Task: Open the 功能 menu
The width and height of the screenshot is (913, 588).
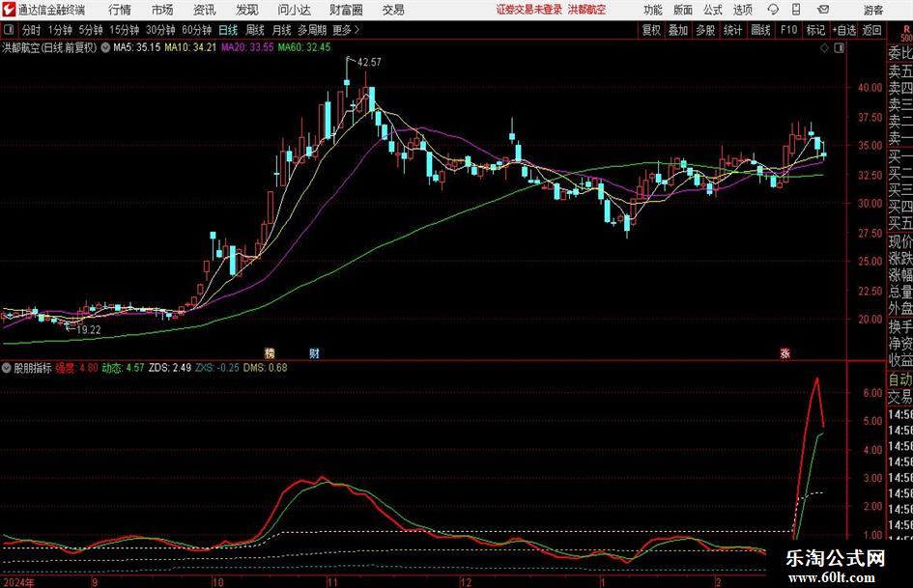Action: pos(653,10)
